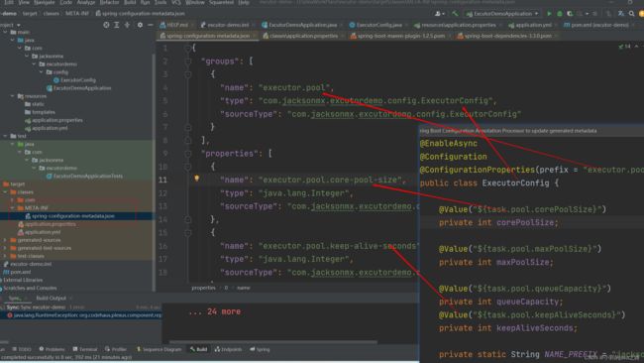Click the "executor.pool.core-pool-size" value on line 11
The image size is (644, 363).
coord(330,181)
